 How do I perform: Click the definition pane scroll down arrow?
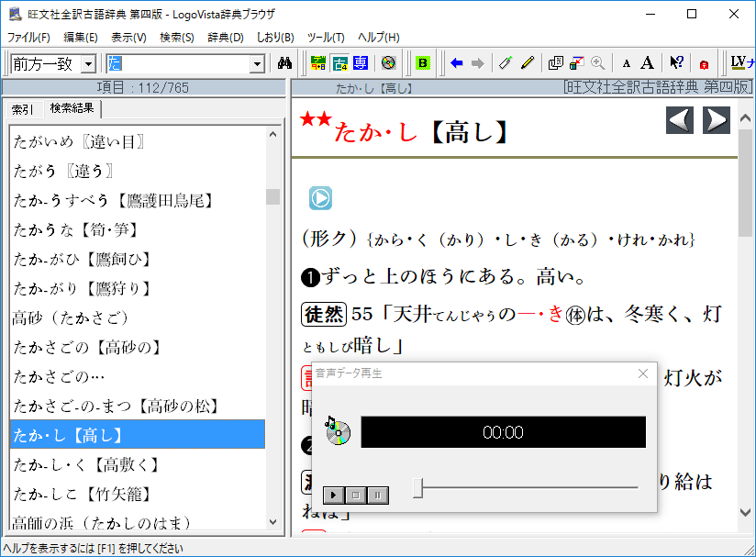[745, 512]
